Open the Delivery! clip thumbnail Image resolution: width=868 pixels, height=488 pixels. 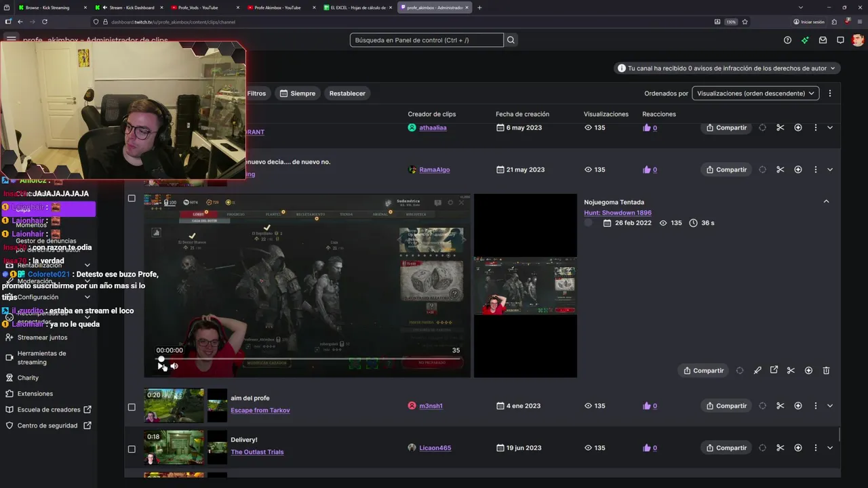tap(174, 447)
